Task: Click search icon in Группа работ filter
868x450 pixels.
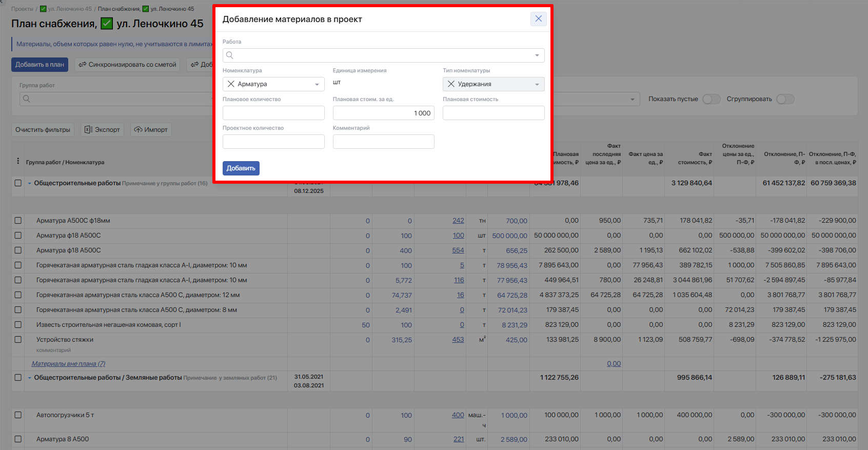Action: coord(27,99)
